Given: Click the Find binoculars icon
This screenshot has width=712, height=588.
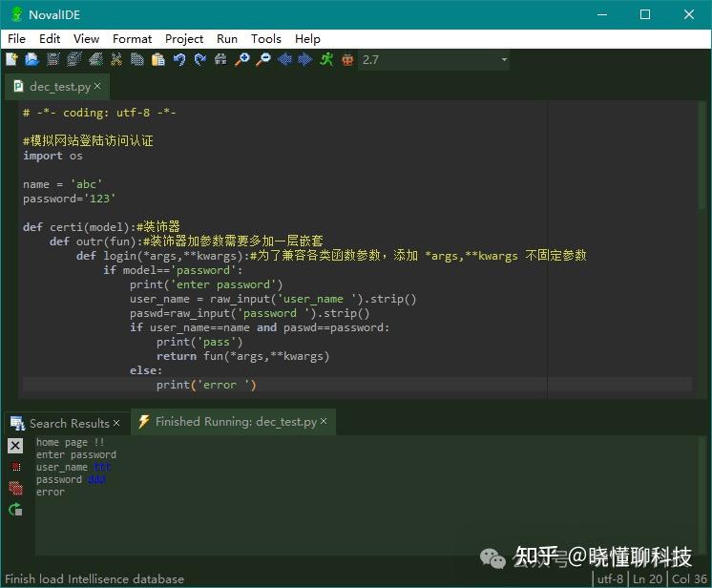Looking at the screenshot, I should tap(220, 59).
